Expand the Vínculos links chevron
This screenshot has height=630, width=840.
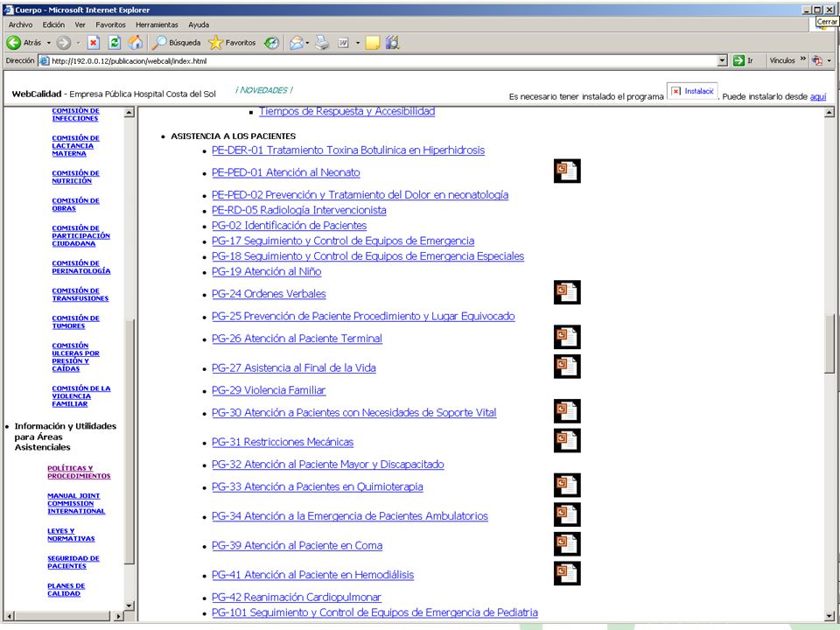pyautogui.click(x=803, y=59)
